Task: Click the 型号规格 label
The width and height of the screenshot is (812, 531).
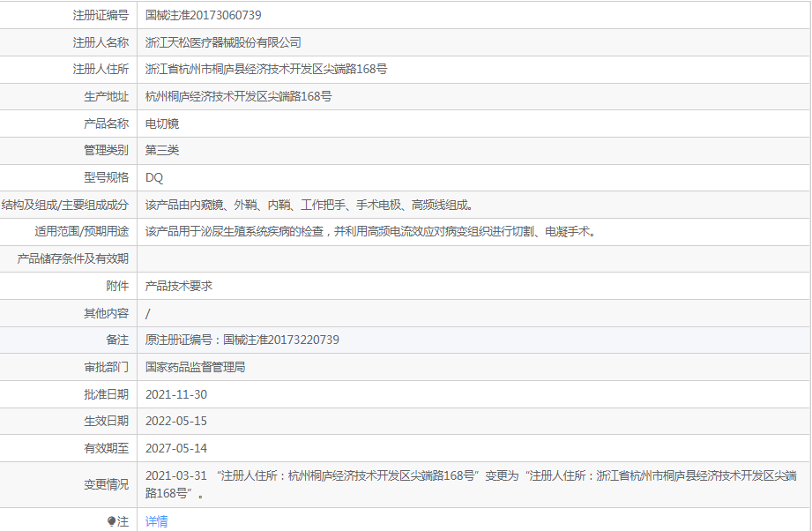Action: point(106,177)
